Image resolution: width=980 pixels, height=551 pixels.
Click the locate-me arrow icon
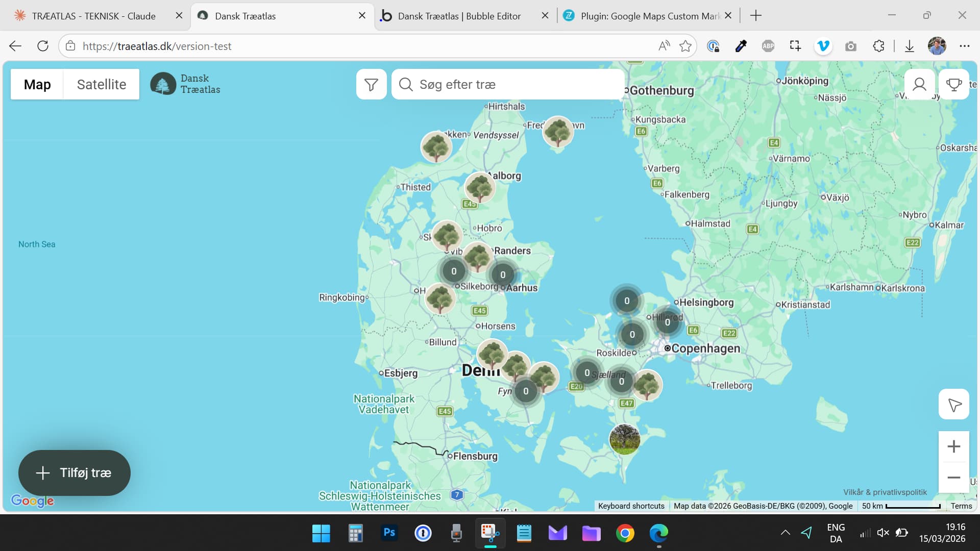(x=953, y=405)
